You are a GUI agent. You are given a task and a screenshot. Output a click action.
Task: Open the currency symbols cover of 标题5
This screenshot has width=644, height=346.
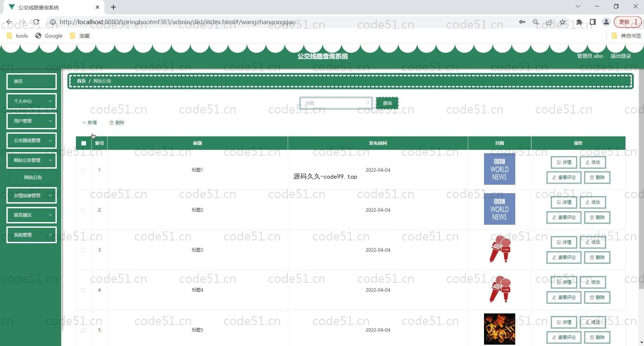click(x=499, y=329)
